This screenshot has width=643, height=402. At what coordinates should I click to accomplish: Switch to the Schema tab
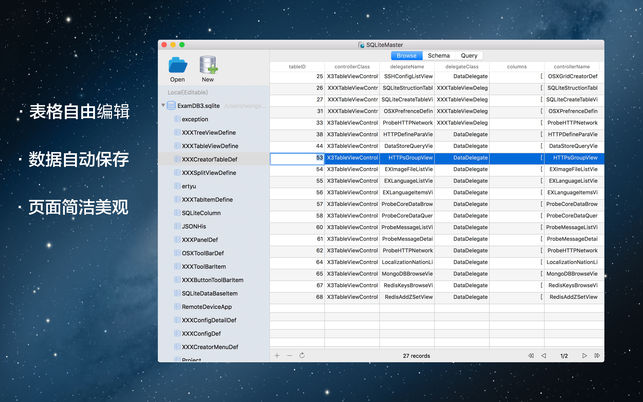click(x=438, y=55)
